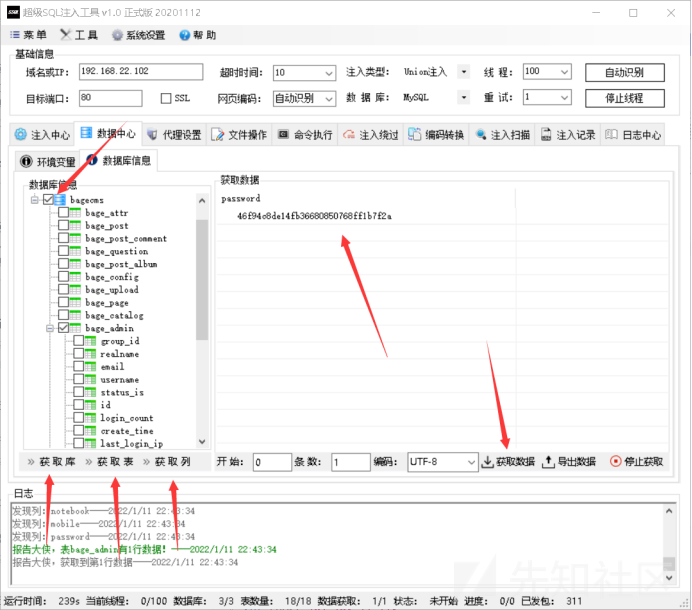692x610 pixels.
Task: Click the 日志中心 book icon
Action: pos(611,134)
